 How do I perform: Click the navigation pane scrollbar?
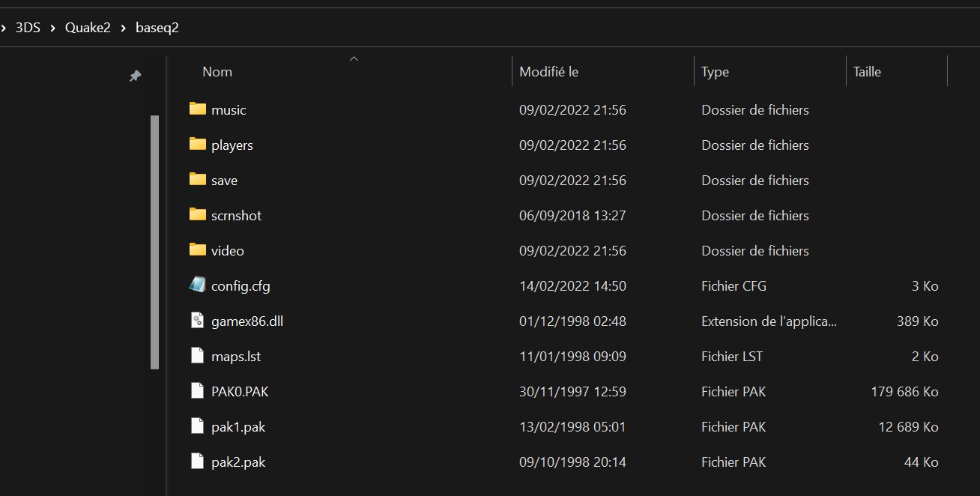point(155,242)
